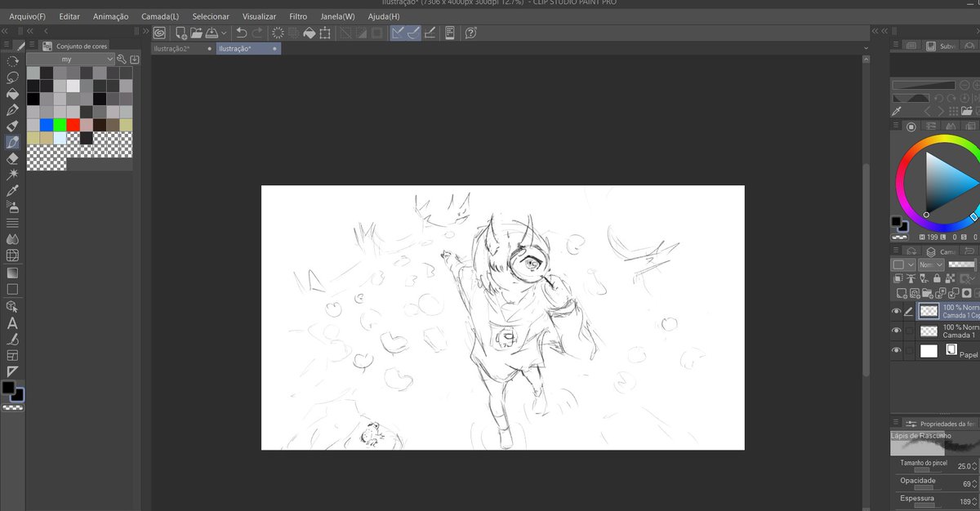Viewport: 980px width, 511px height.
Task: Select the main black foreground color in toolbox
Action: click(x=8, y=387)
